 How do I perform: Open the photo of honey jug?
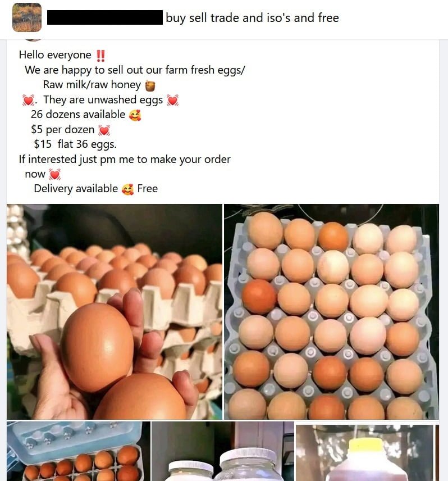pos(367,451)
